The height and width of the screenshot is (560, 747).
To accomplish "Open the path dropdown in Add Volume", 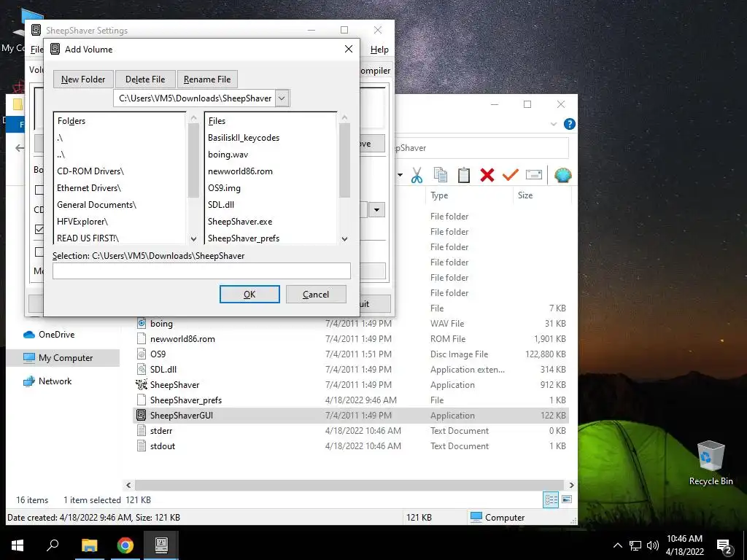I will click(x=282, y=98).
